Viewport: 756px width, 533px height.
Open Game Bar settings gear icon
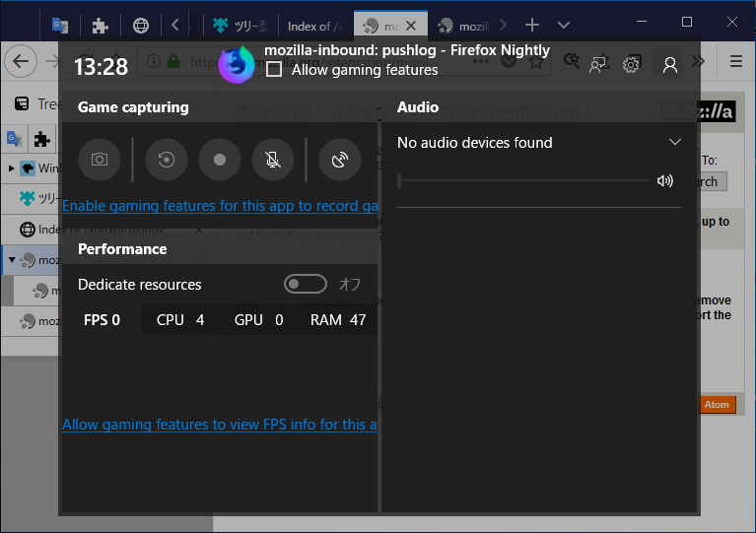click(631, 65)
